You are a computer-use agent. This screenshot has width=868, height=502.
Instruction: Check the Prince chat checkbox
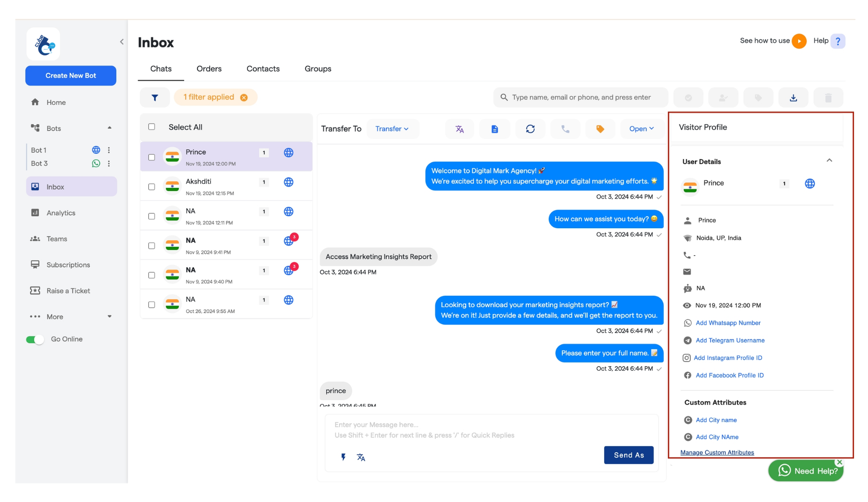[152, 157]
